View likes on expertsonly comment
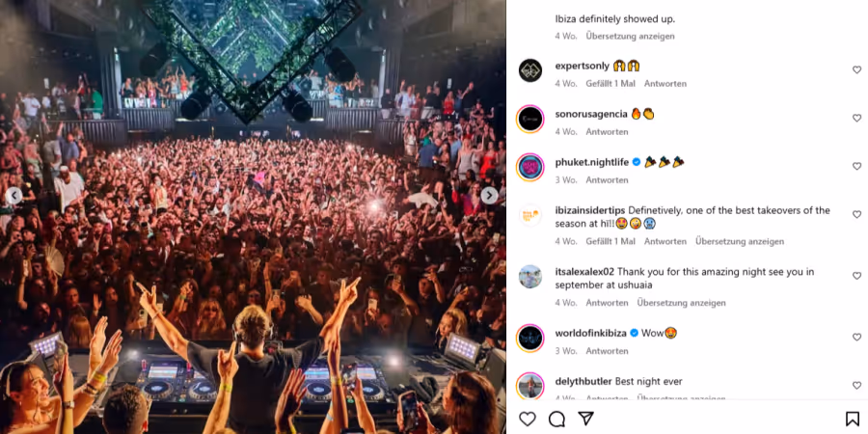Image resolution: width=868 pixels, height=434 pixels. pos(610,84)
